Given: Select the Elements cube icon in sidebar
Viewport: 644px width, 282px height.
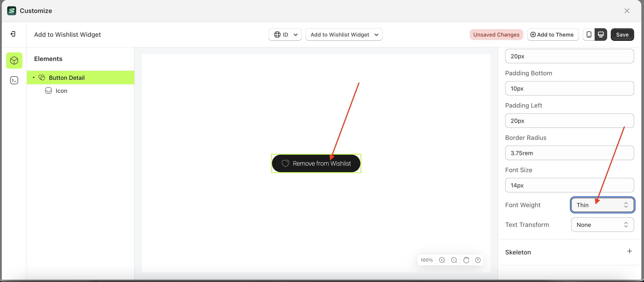Looking at the screenshot, I should (14, 60).
